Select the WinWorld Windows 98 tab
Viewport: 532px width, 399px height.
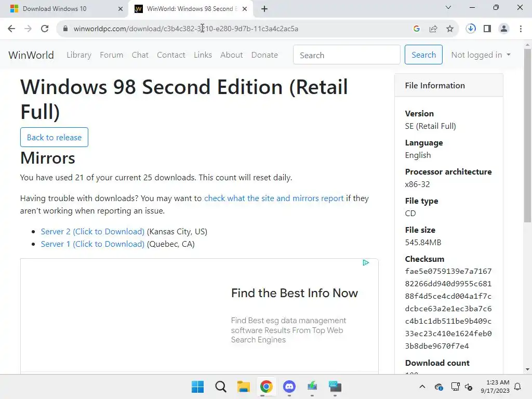pyautogui.click(x=192, y=9)
